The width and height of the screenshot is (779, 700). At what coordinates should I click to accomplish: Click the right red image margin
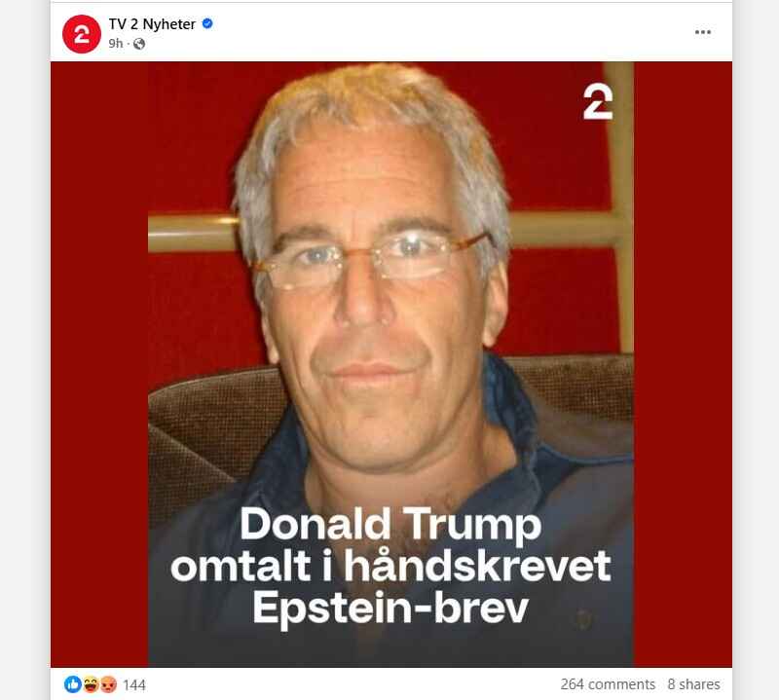[x=683, y=364]
